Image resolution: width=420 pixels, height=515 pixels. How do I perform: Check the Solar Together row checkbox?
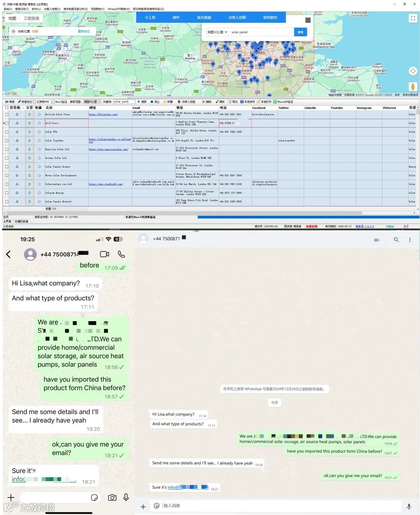click(x=7, y=141)
